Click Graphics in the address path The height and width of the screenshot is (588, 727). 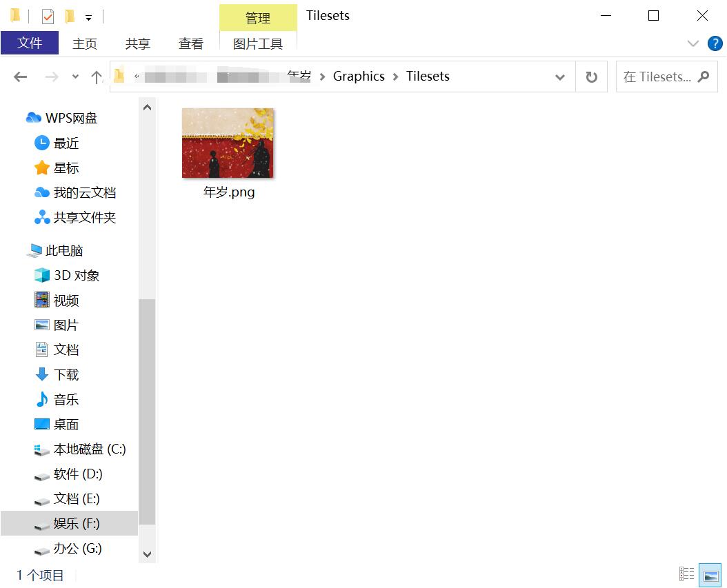pyautogui.click(x=359, y=76)
